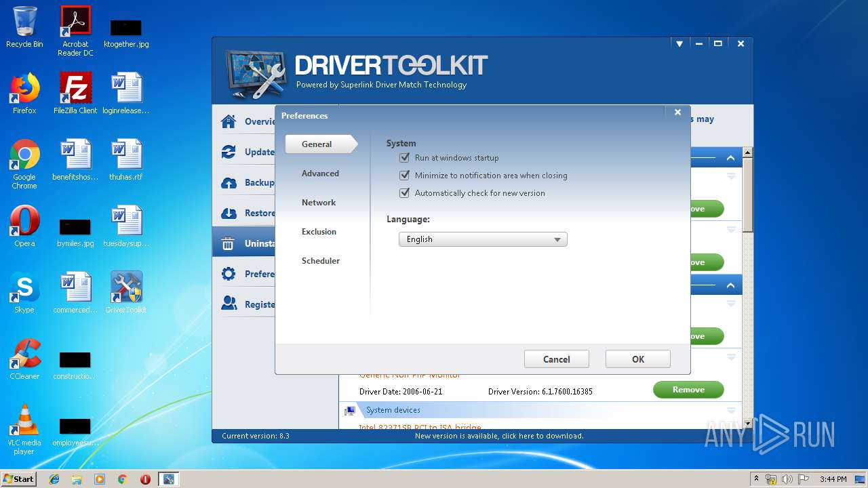Screen dimensions: 868x488
Task: Close the Preferences dialog with X
Action: tap(677, 113)
